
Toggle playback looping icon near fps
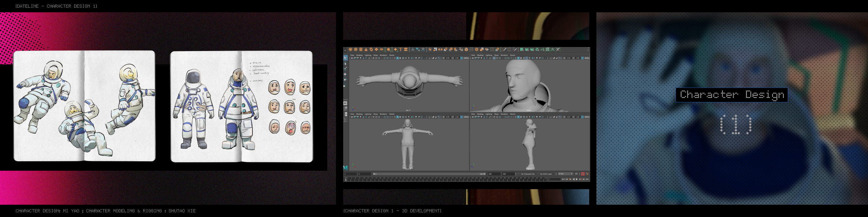(576, 174)
